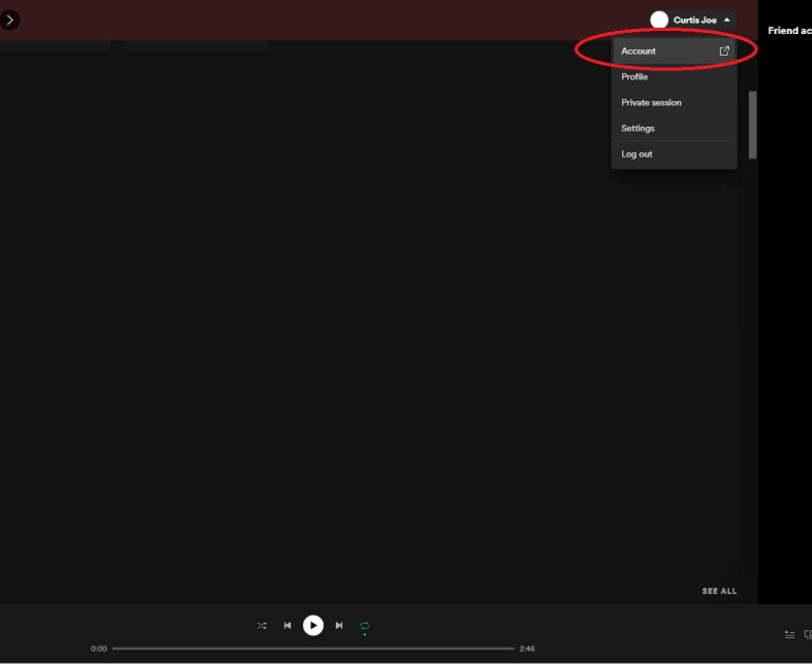The image size is (812, 664).
Task: Skip to the previous track
Action: (288, 626)
